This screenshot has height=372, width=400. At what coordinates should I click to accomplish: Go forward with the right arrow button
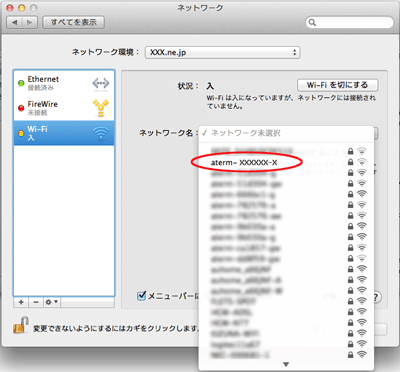[x=30, y=22]
